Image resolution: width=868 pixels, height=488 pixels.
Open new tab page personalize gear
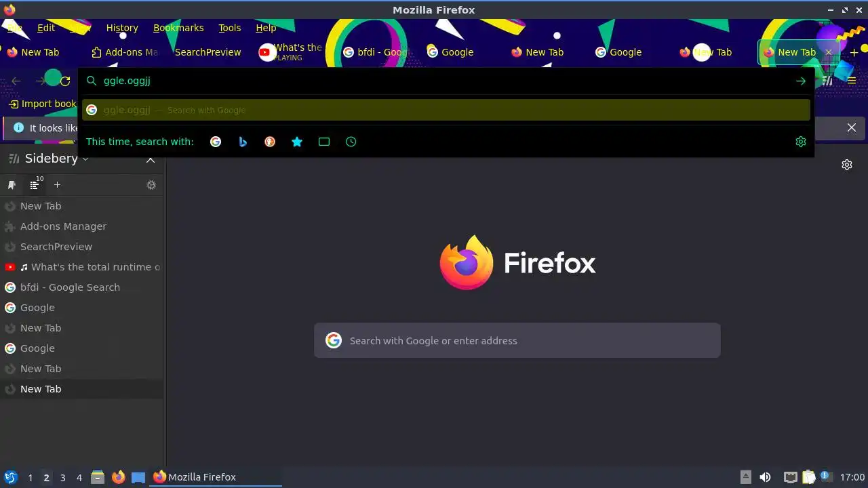pyautogui.click(x=847, y=165)
